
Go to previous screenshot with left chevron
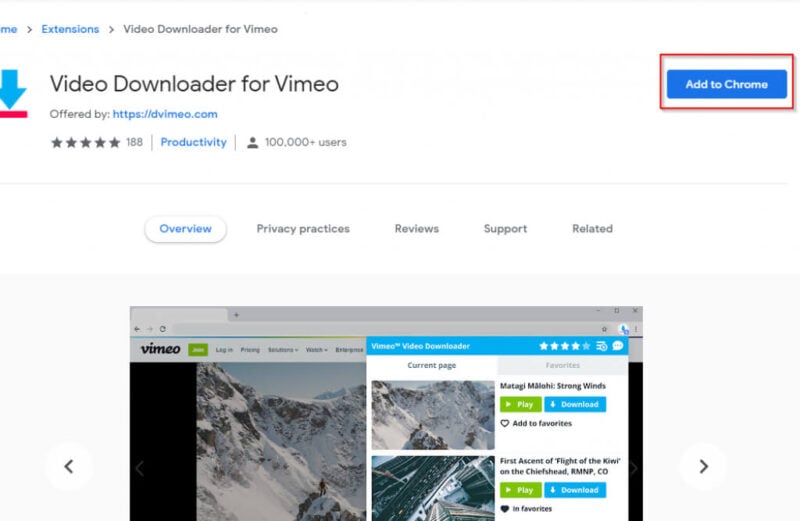click(x=69, y=466)
